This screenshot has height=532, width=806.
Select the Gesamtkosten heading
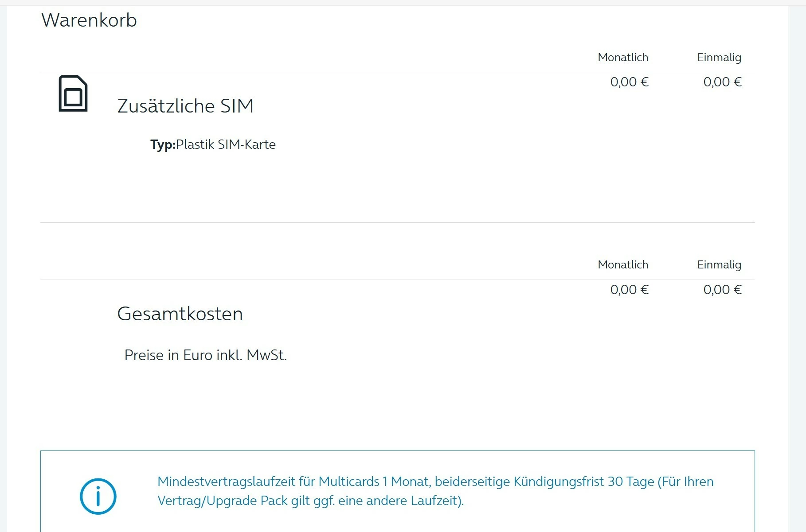pyautogui.click(x=180, y=314)
